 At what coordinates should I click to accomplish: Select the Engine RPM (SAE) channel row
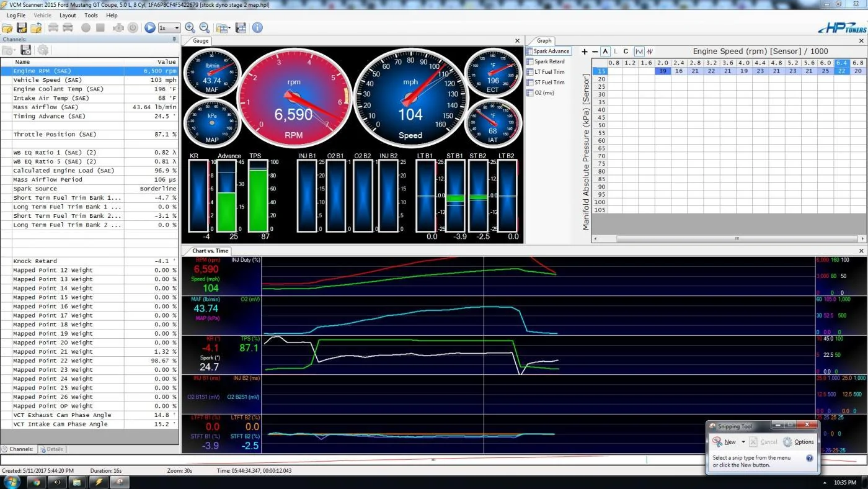(x=89, y=71)
